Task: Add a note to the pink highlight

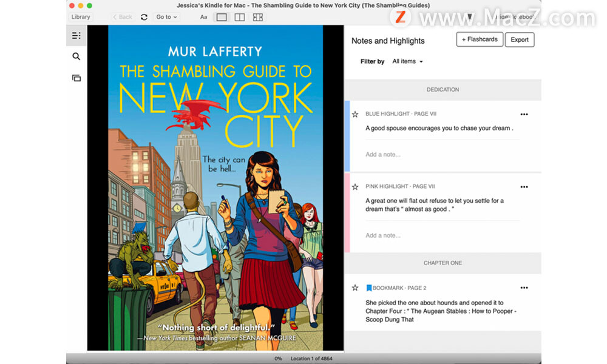Action: click(x=383, y=235)
